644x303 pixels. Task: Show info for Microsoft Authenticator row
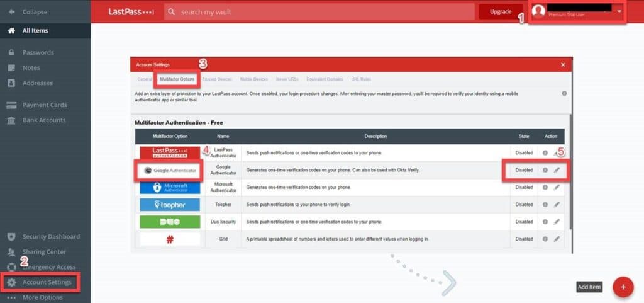pyautogui.click(x=545, y=188)
